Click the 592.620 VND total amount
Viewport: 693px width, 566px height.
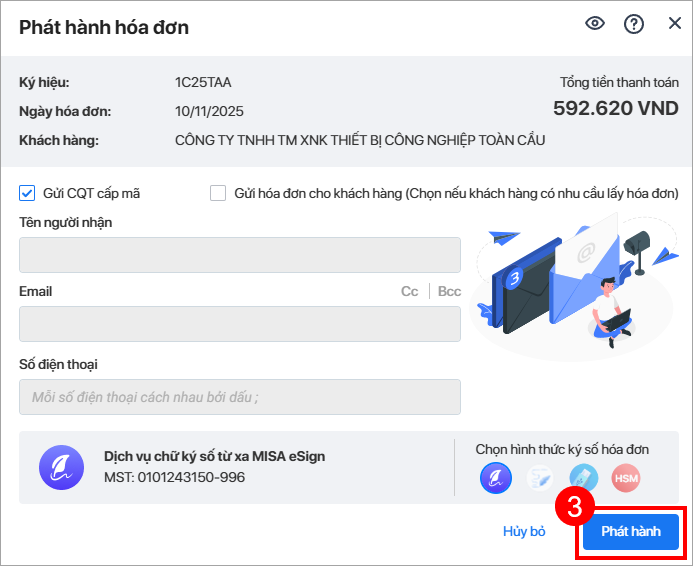tap(615, 108)
